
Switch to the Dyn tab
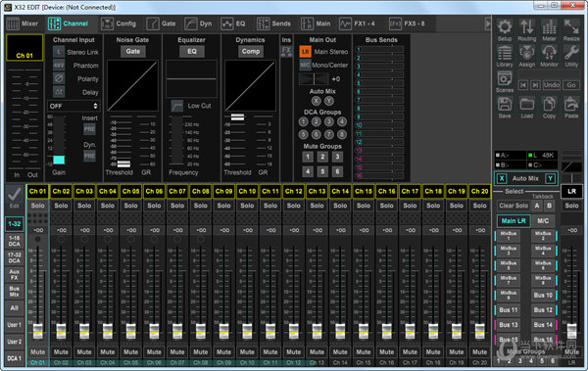[198, 23]
